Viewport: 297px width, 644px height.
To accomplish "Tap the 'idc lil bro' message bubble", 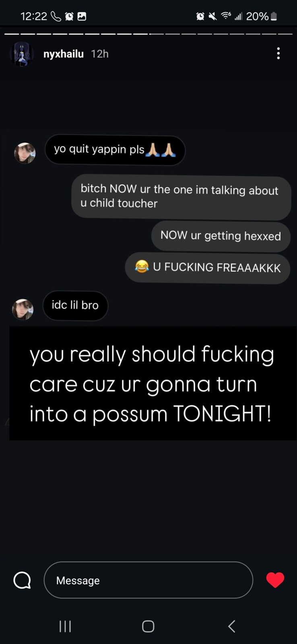I will 75,305.
